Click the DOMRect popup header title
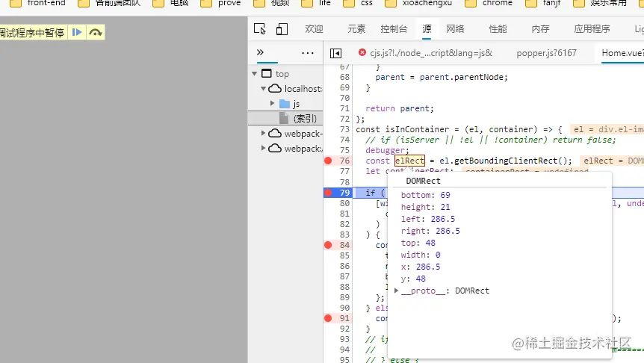The width and height of the screenshot is (644, 363). (x=423, y=181)
